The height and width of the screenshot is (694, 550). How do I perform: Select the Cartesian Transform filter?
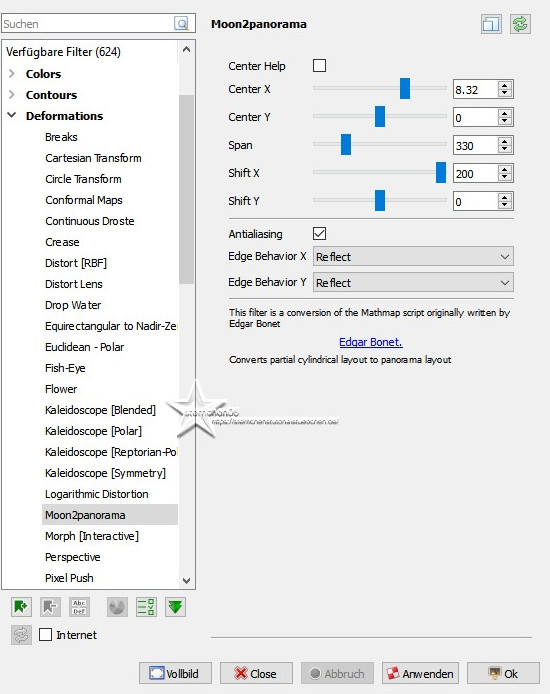click(93, 158)
